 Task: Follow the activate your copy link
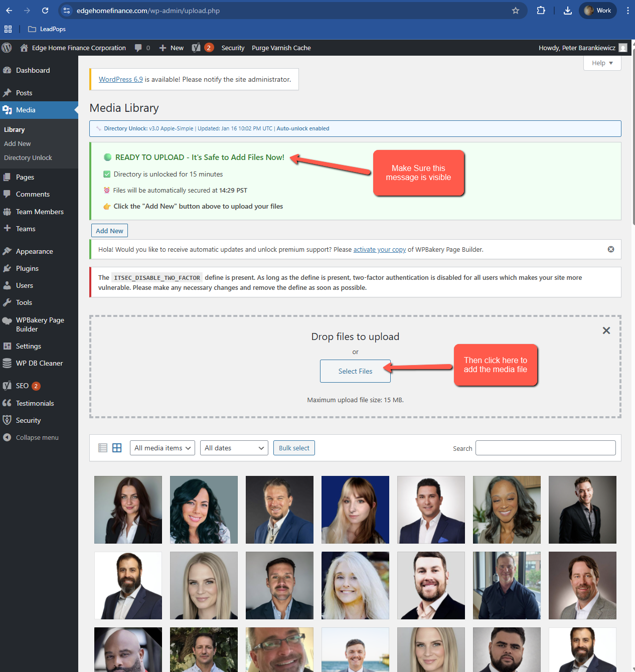(380, 249)
